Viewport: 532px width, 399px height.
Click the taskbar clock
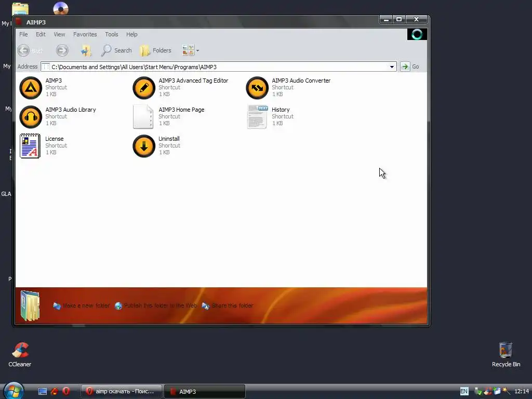click(522, 391)
